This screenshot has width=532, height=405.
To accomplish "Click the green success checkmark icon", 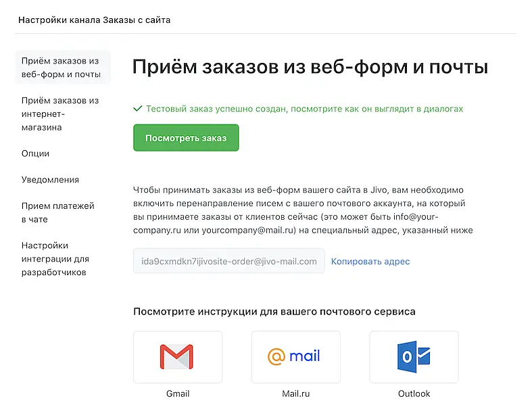I will (138, 108).
